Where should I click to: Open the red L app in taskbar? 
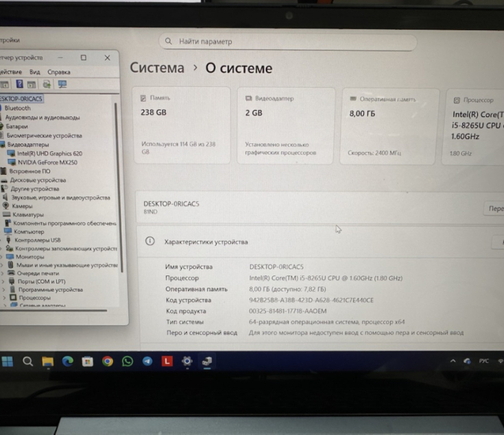point(167,361)
